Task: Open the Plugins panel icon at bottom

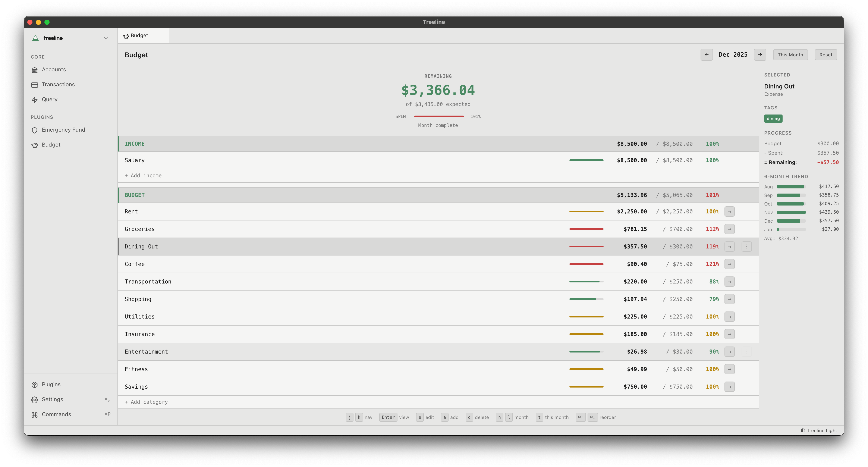Action: 35,385
